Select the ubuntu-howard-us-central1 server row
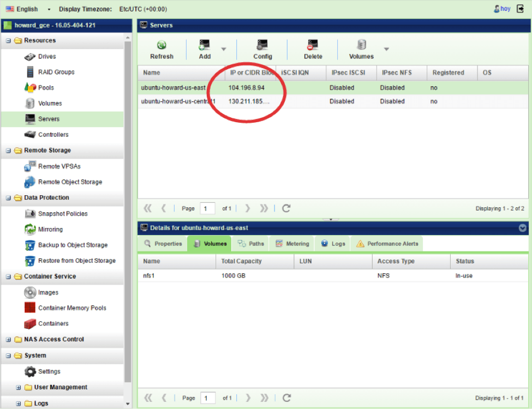 click(x=178, y=101)
